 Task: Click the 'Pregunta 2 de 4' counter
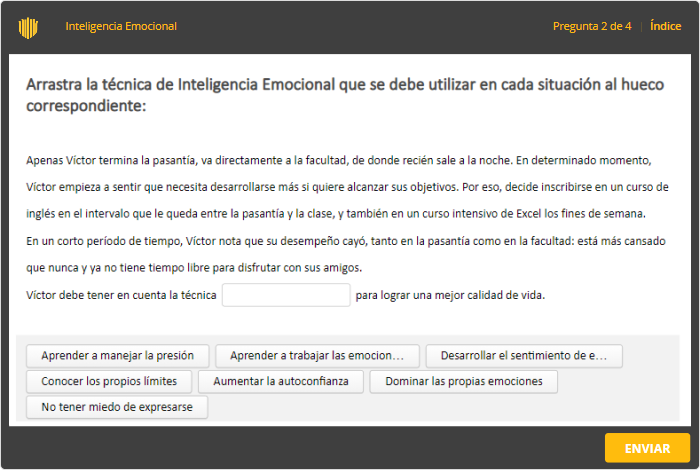[592, 26]
